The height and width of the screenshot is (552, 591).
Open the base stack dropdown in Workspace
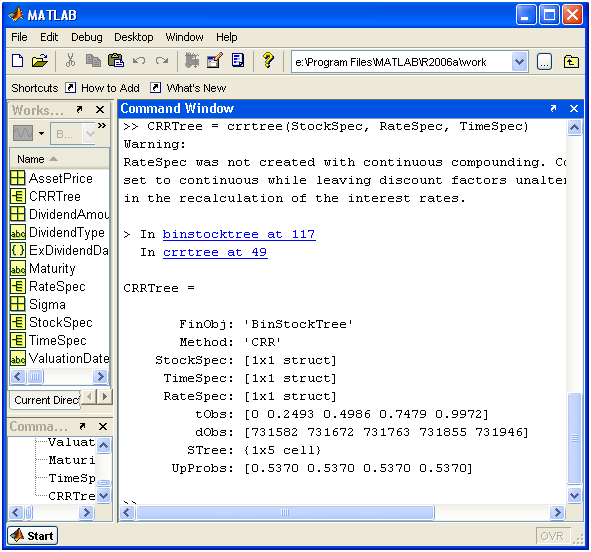click(73, 134)
